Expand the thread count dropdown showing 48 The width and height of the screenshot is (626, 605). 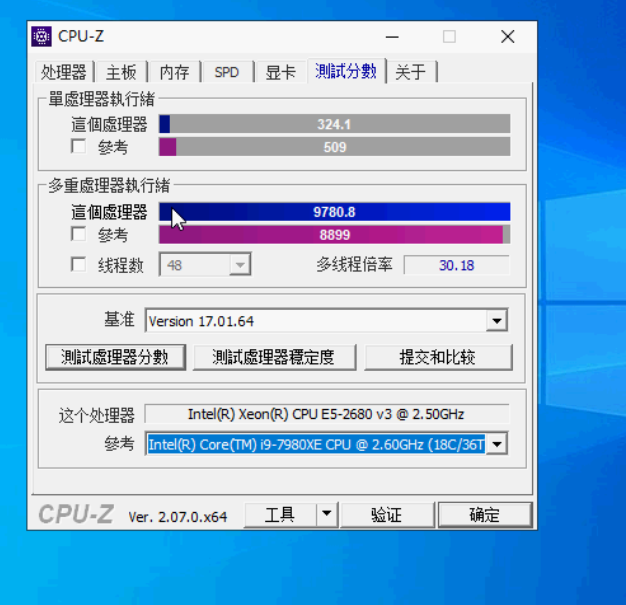click(x=240, y=264)
